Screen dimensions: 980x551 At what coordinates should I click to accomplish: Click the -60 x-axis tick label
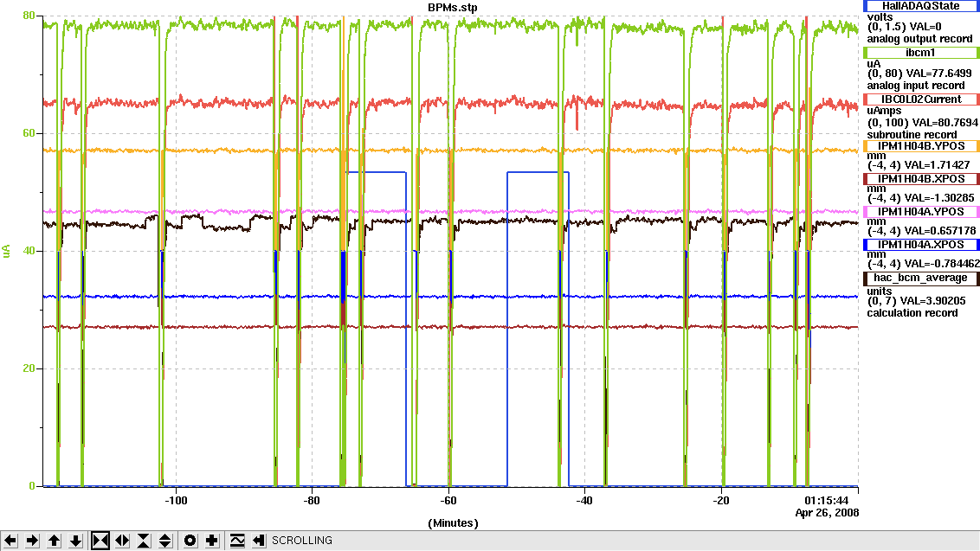coord(448,501)
